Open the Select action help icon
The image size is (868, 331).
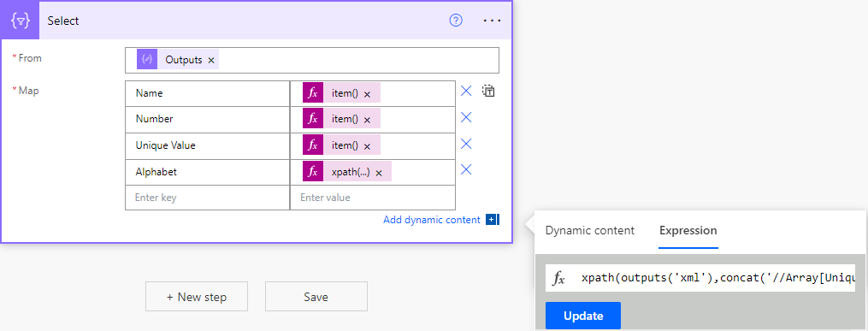(456, 21)
